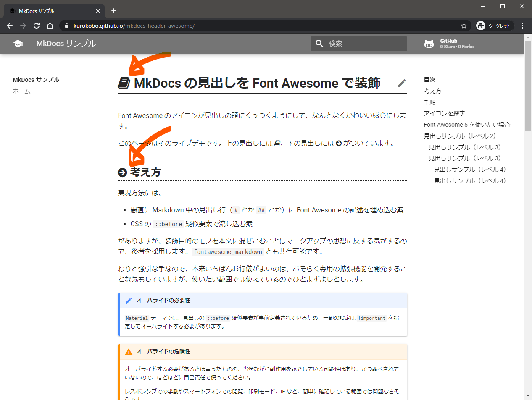Open アイコンを探す from the right sidebar
The width and height of the screenshot is (532, 400).
click(443, 113)
